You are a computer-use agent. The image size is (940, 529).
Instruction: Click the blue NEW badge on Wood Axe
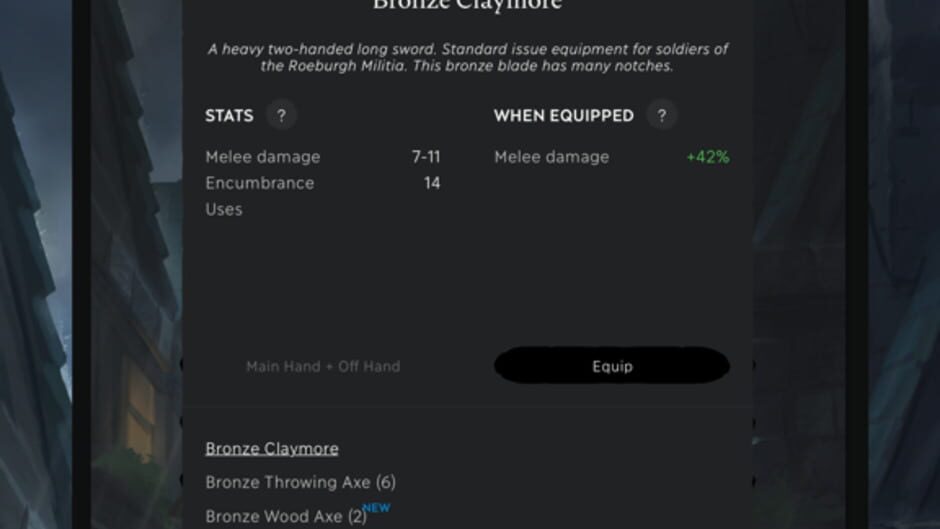(377, 508)
